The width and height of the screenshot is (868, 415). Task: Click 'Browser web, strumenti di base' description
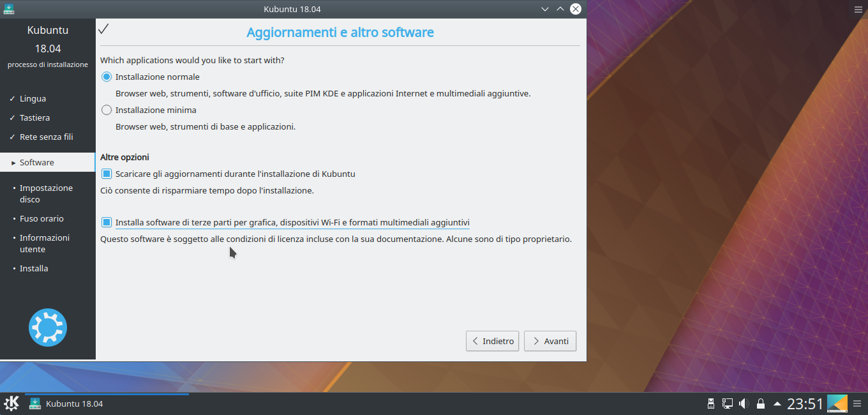206,126
